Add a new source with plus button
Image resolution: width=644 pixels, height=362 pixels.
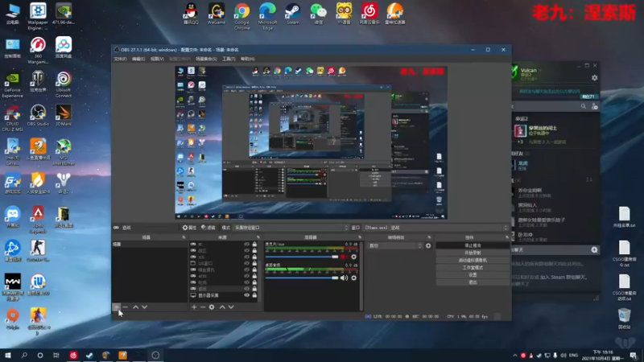[194, 307]
